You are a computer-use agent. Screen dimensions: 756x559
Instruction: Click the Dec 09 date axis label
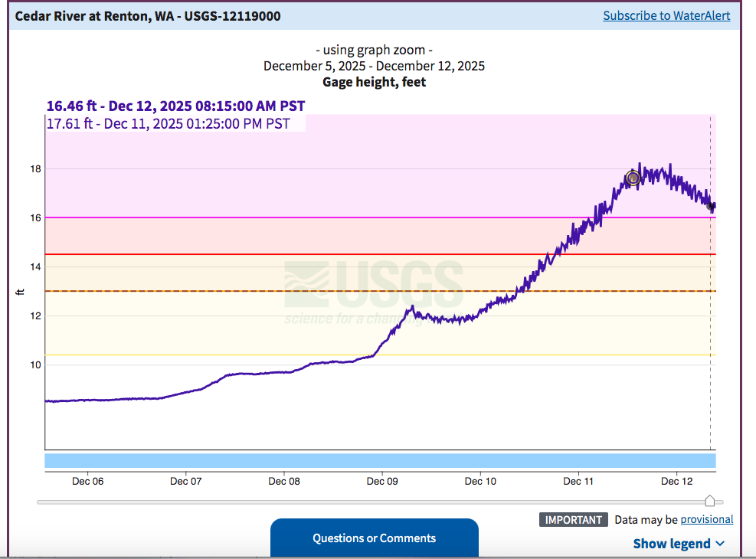pos(381,481)
